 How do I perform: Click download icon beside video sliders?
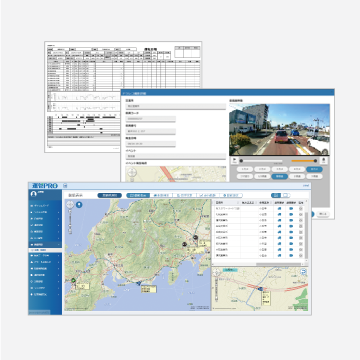(324, 161)
